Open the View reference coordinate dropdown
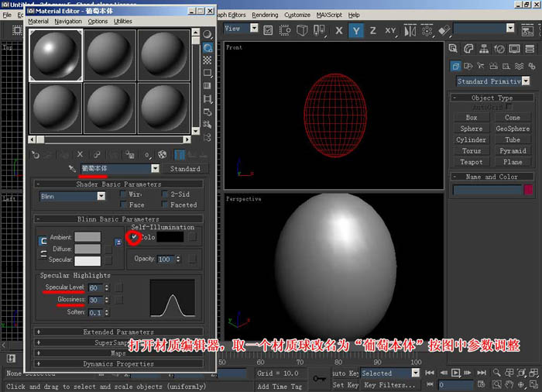 (x=254, y=28)
